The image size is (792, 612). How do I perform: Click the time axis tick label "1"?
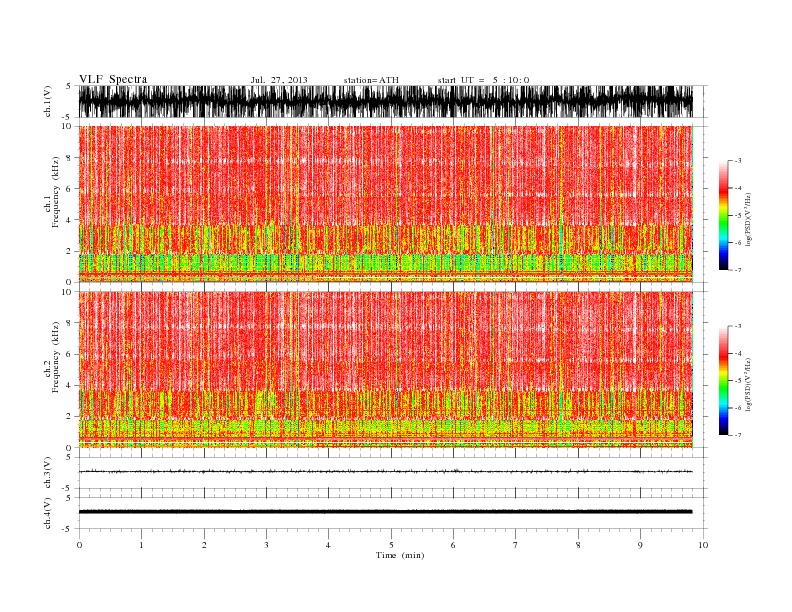(x=141, y=545)
